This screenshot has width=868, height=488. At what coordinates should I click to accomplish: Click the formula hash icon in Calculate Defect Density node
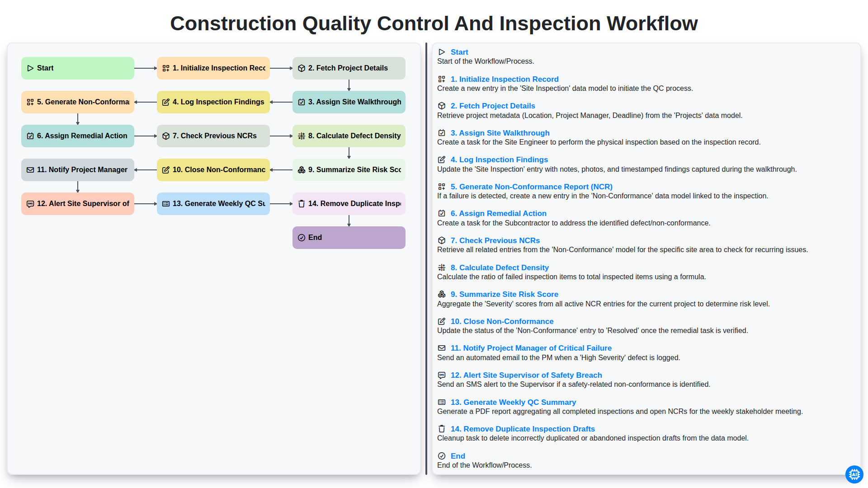click(x=302, y=136)
